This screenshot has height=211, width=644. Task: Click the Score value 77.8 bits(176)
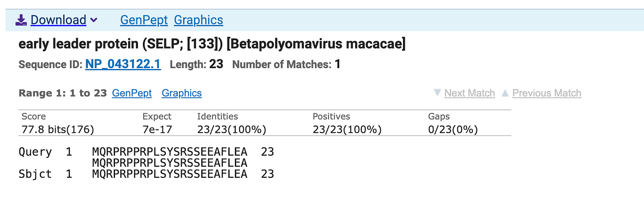tap(58, 130)
